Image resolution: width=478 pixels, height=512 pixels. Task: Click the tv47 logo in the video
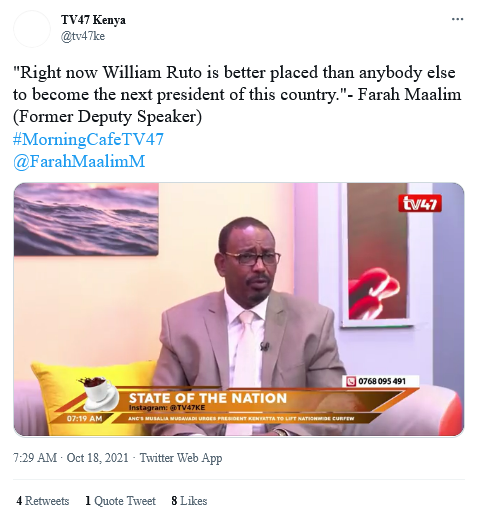[420, 203]
